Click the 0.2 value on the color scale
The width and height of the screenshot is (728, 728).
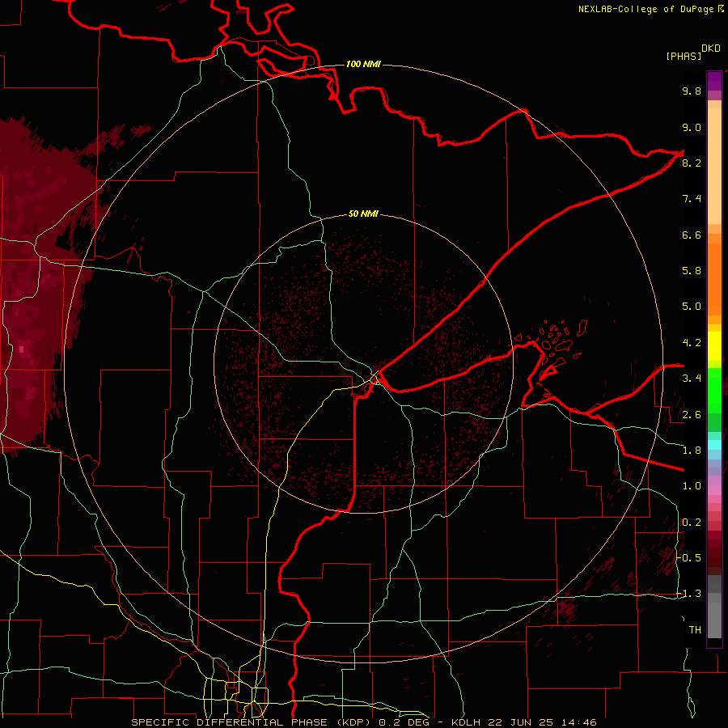tap(692, 523)
